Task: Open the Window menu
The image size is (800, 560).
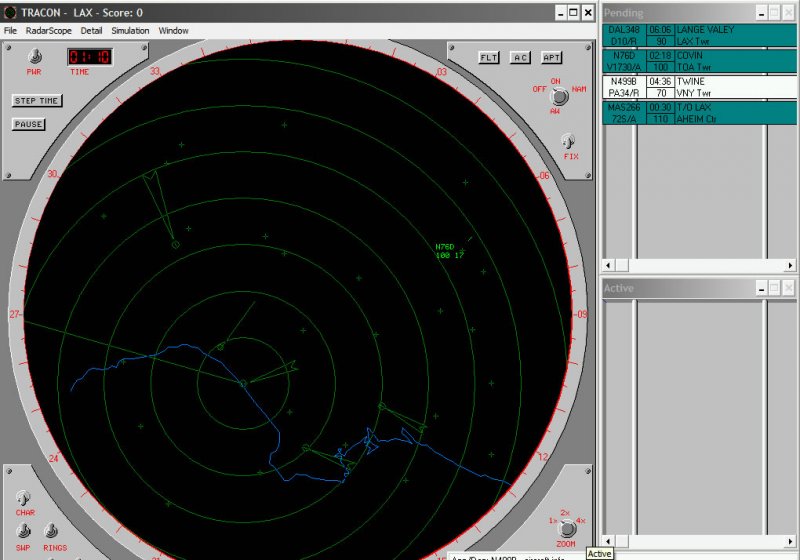Action: tap(173, 31)
